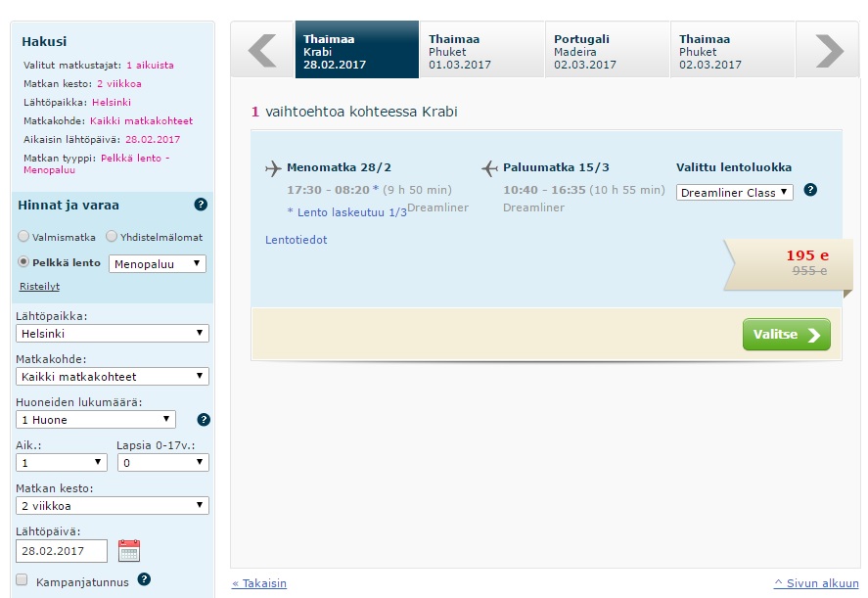Click the Menomatka 28/2 heading
The image size is (868, 598).
(x=339, y=167)
